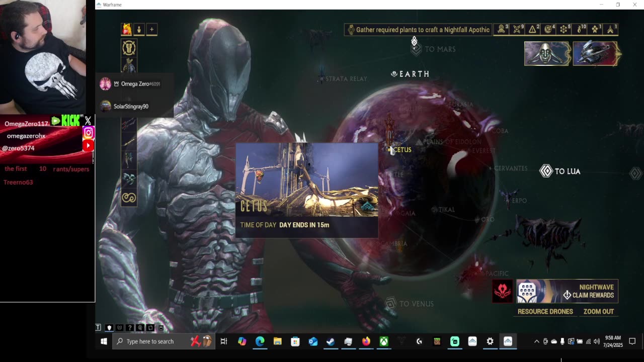
Task: Open the alert icon showing count 3
Action: coord(502,29)
